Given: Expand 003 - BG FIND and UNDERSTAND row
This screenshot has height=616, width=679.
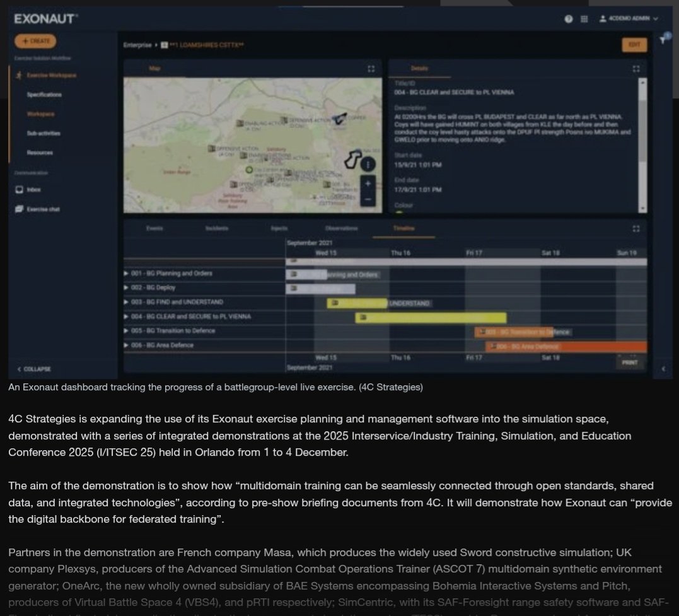Looking at the screenshot, I should (x=126, y=302).
